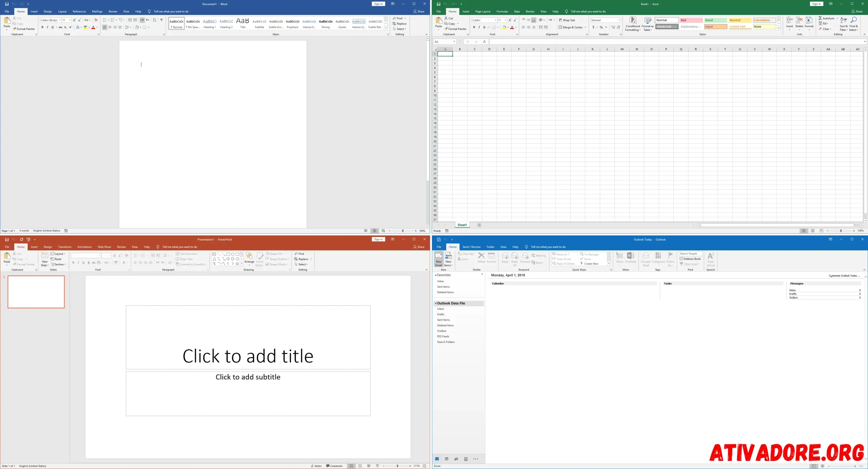The height and width of the screenshot is (469, 868).
Task: Toggle Underline in Word font group
Action: (53, 27)
